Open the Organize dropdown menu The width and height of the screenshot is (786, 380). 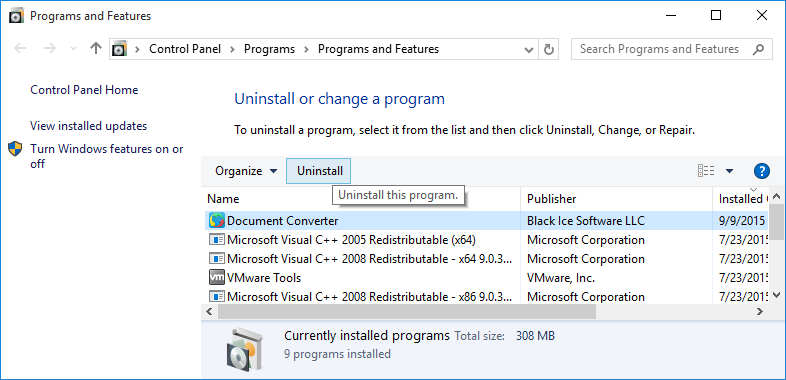pyautogui.click(x=246, y=171)
